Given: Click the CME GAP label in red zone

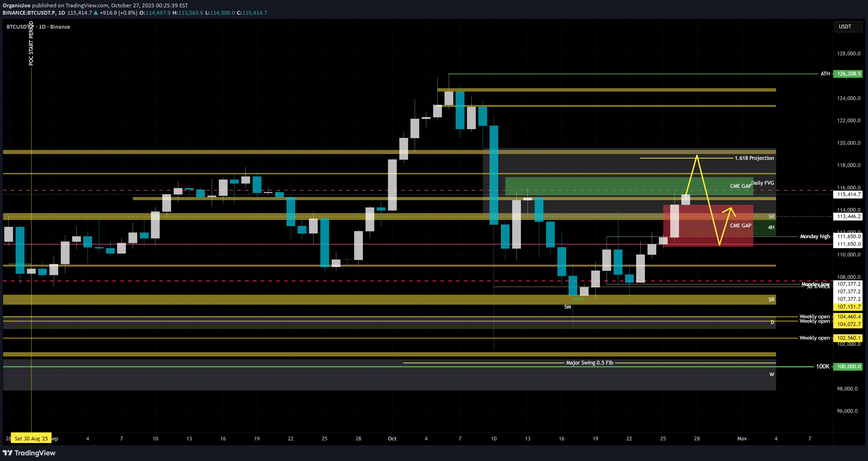Looking at the screenshot, I should click(740, 225).
